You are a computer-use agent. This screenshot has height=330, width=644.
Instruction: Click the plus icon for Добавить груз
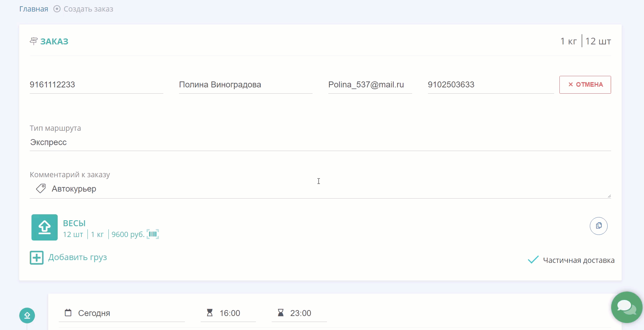37,258
